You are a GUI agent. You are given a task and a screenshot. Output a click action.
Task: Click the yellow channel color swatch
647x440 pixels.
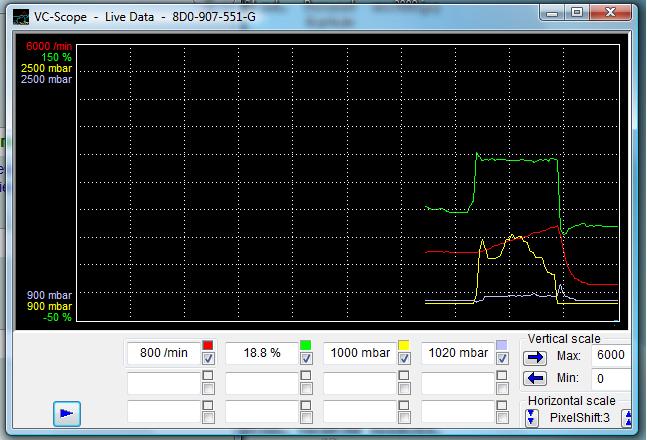[404, 345]
